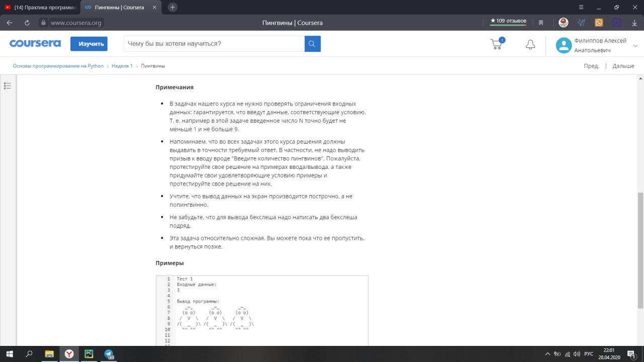This screenshot has height=362, width=644.
Task: Go to next item via Дальше
Action: click(x=623, y=66)
